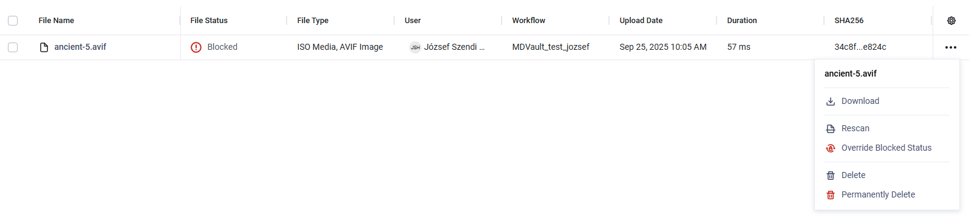Select Override Blocked Status from menu
This screenshot has width=980, height=223.
tap(886, 148)
